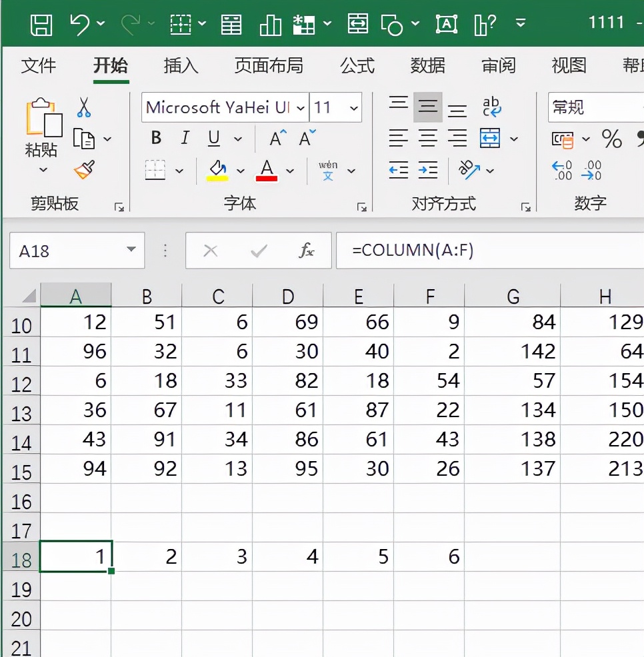Screen dimensions: 644x657
Task: Toggle Bold formatting
Action: click(x=156, y=138)
